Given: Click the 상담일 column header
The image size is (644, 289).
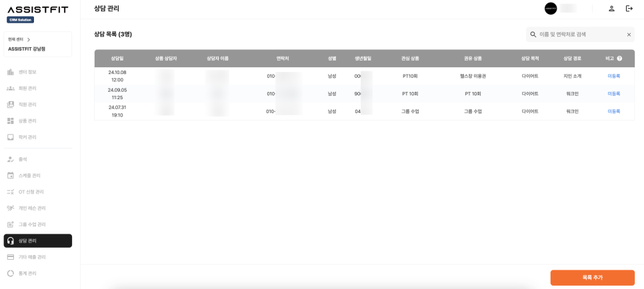Looking at the screenshot, I should pos(117,59).
